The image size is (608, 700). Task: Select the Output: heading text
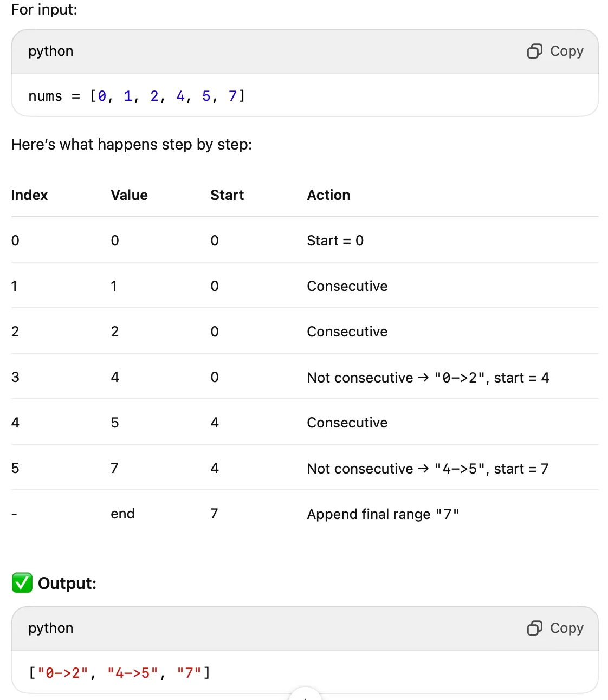(x=67, y=583)
